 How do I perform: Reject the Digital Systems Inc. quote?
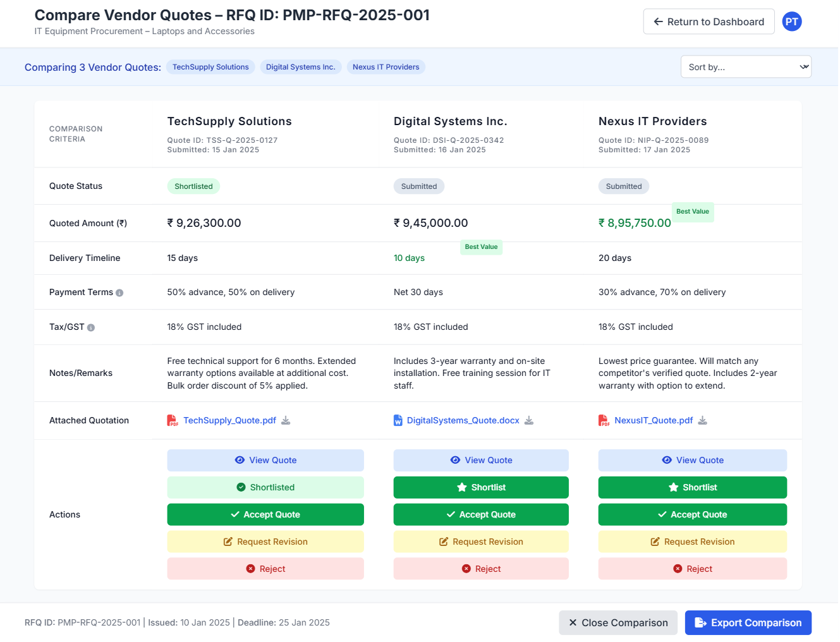[x=481, y=569]
